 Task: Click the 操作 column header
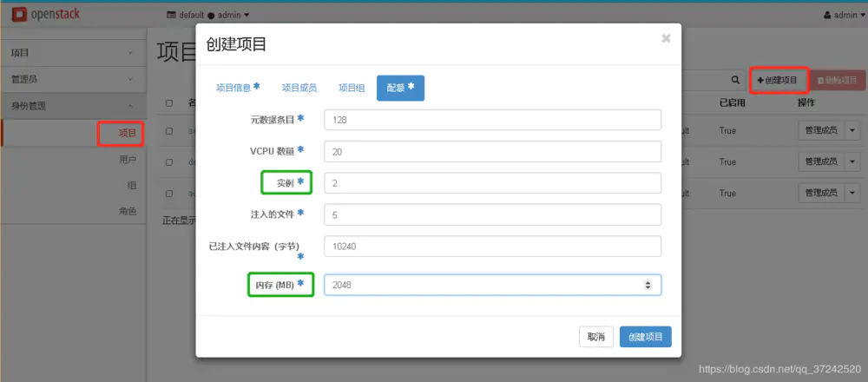[x=806, y=103]
